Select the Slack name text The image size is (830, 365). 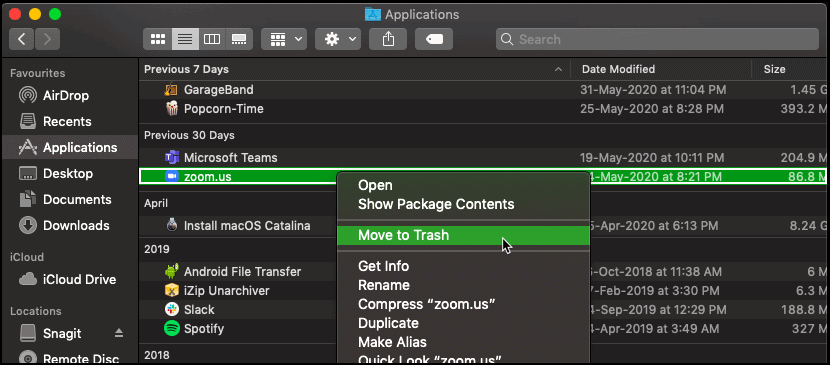click(199, 310)
